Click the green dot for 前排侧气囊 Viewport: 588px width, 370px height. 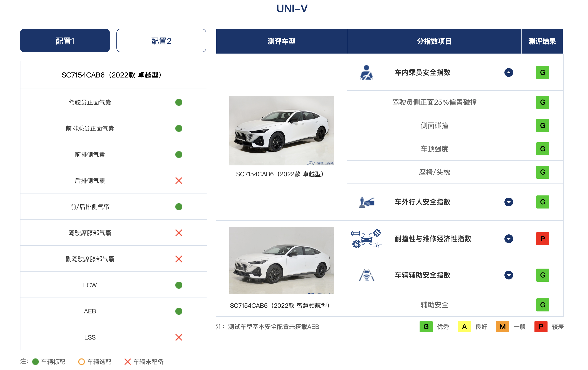(179, 155)
